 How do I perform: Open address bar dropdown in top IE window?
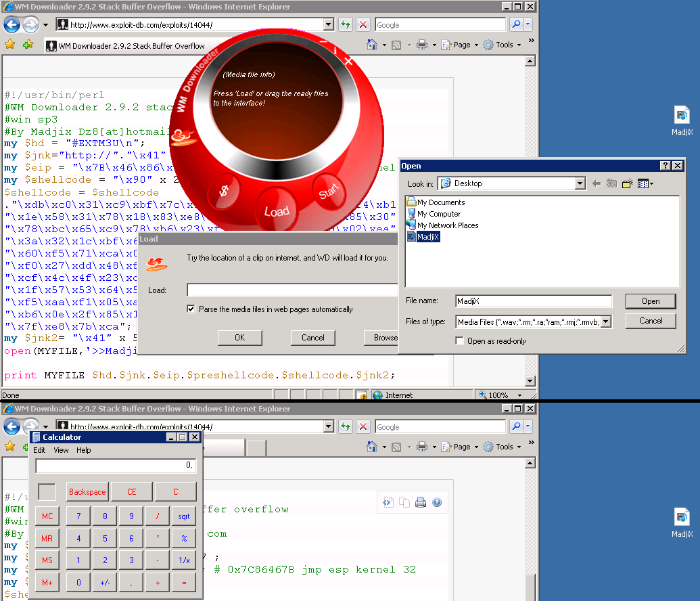[x=329, y=24]
